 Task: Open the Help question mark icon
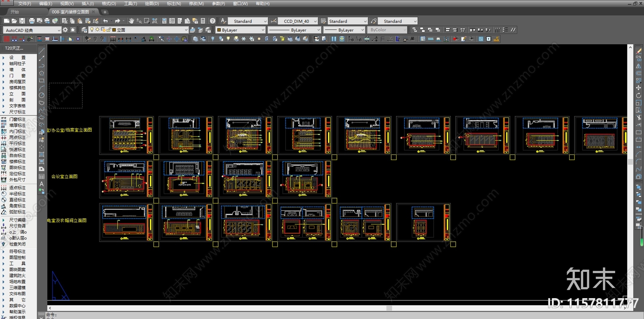click(x=213, y=21)
